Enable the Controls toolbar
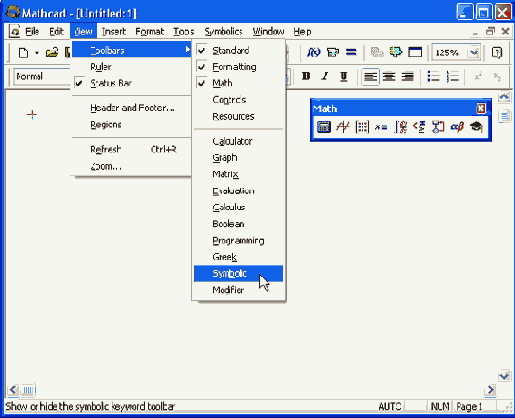 coord(238,100)
